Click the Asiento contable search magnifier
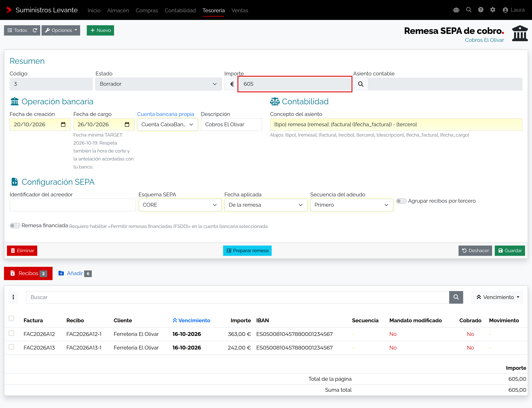The image size is (532, 408). 361,84
